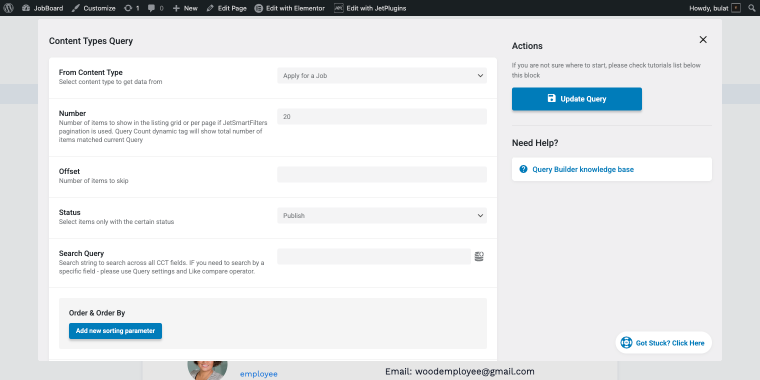760x380 pixels.
Task: Click the updates counter icon
Action: tap(131, 8)
